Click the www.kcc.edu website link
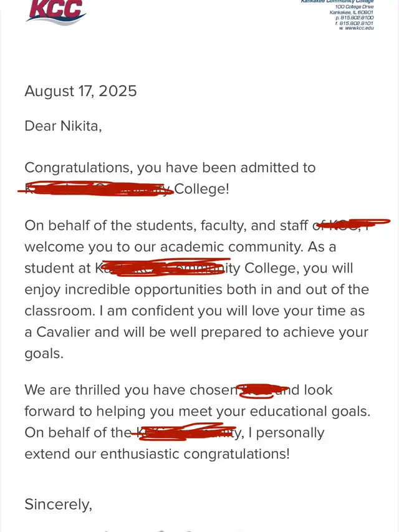 click(359, 29)
